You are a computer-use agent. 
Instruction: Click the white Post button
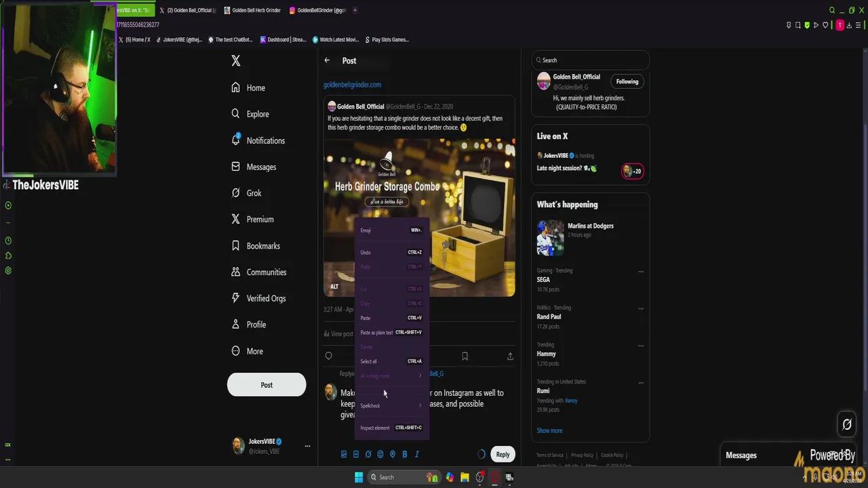pos(267,385)
